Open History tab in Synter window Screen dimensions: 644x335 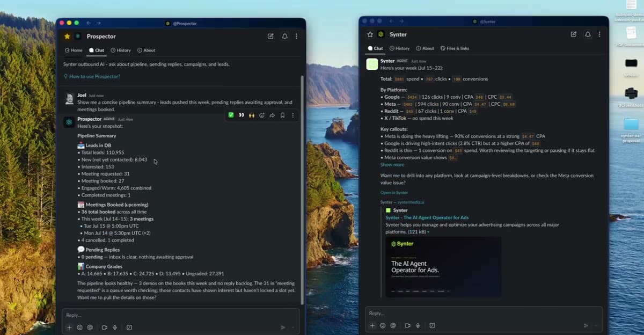click(399, 48)
